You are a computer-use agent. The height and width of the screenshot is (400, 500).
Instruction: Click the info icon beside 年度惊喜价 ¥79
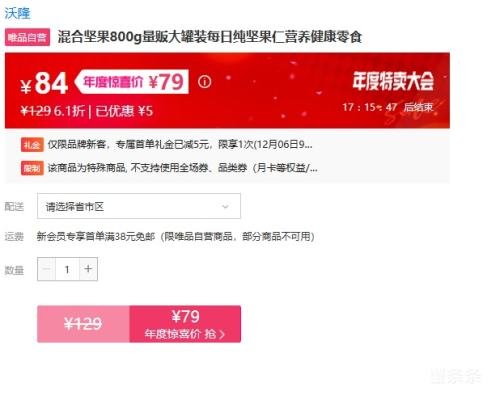coord(204,81)
